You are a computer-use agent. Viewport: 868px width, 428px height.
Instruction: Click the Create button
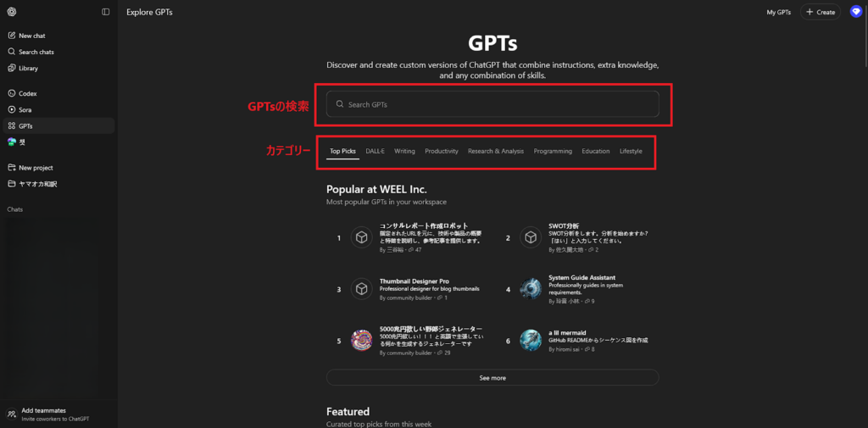(x=821, y=12)
